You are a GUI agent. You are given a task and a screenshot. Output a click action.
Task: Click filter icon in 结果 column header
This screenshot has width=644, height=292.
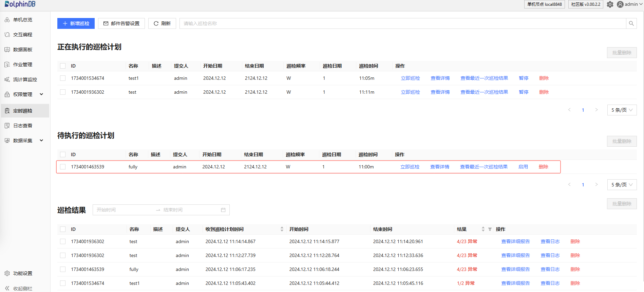pos(490,229)
